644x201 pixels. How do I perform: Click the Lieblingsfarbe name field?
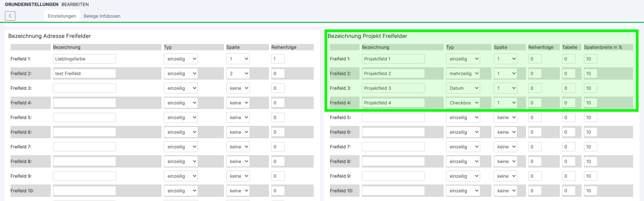(x=84, y=59)
